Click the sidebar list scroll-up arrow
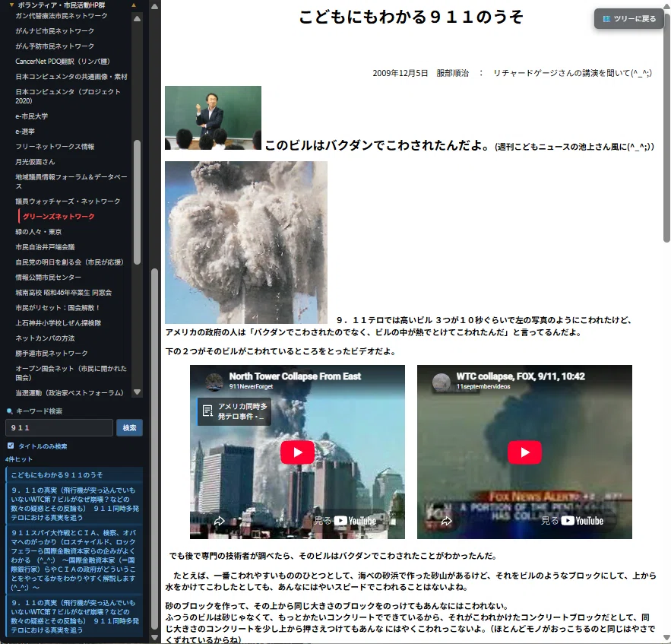Image resolution: width=671 pixels, height=644 pixels. click(x=137, y=18)
